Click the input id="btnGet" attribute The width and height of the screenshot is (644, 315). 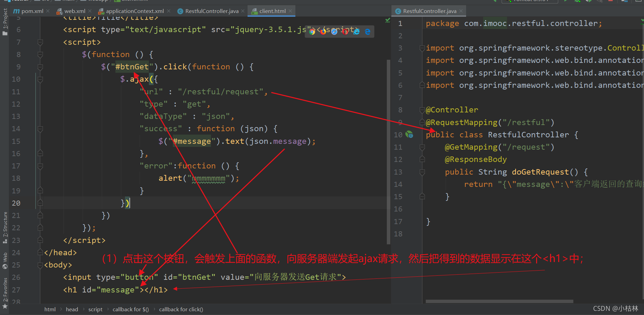(190, 277)
